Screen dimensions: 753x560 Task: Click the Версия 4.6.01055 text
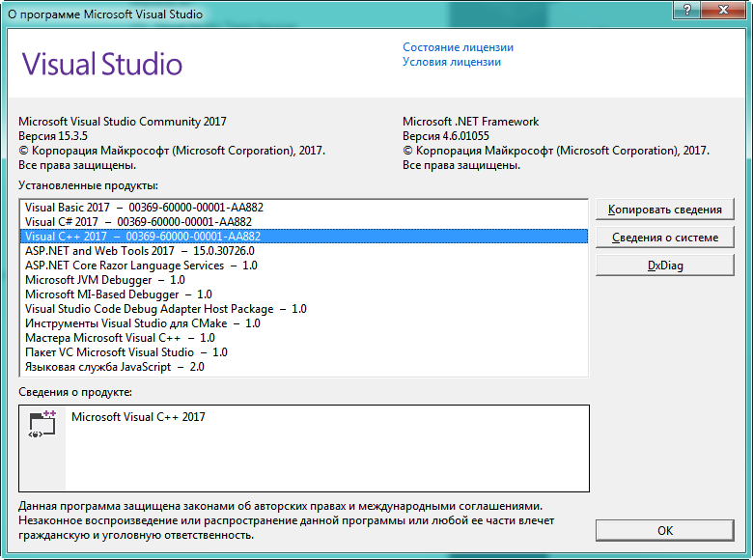coord(446,136)
